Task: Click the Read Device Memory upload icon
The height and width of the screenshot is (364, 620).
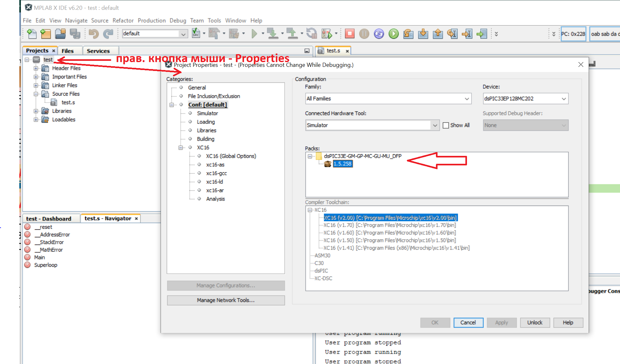Action: [292, 33]
